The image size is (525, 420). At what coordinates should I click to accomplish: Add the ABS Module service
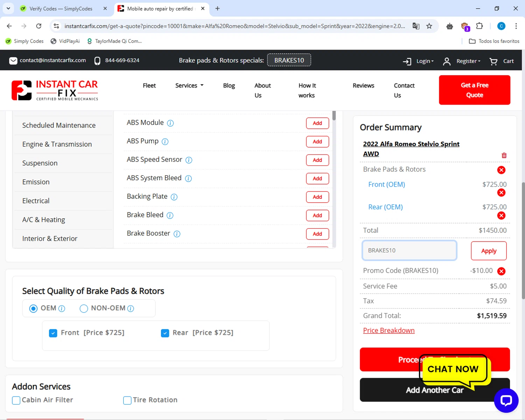coord(317,123)
